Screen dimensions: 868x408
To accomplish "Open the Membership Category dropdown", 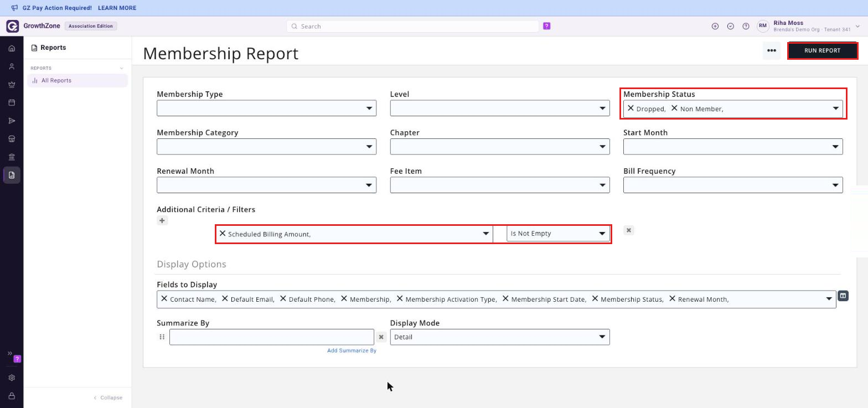I will tap(266, 147).
